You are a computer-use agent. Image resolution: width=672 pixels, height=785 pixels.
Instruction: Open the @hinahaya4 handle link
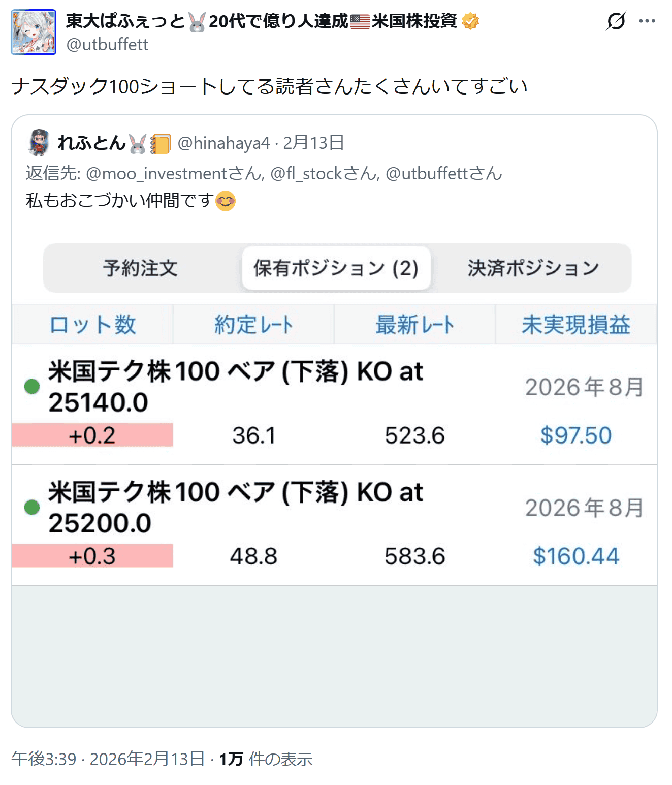pyautogui.click(x=223, y=143)
